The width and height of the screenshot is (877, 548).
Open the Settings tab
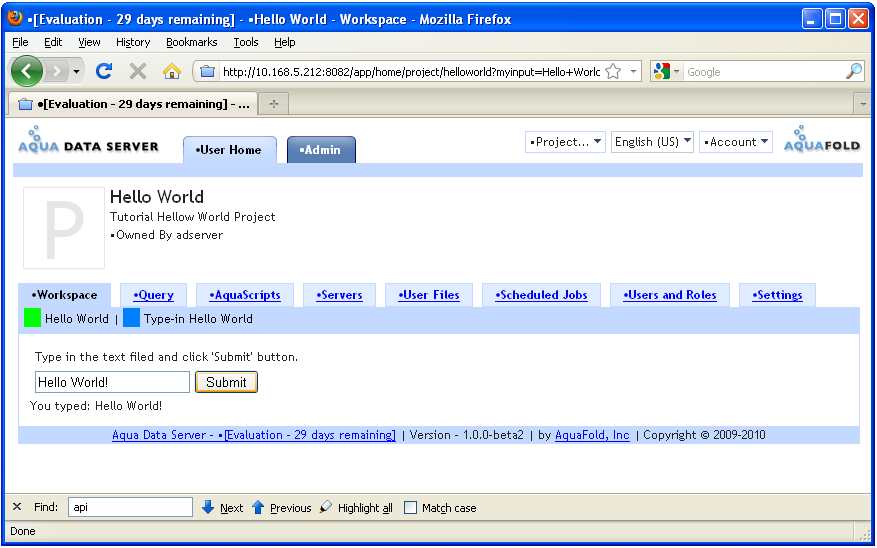click(777, 295)
